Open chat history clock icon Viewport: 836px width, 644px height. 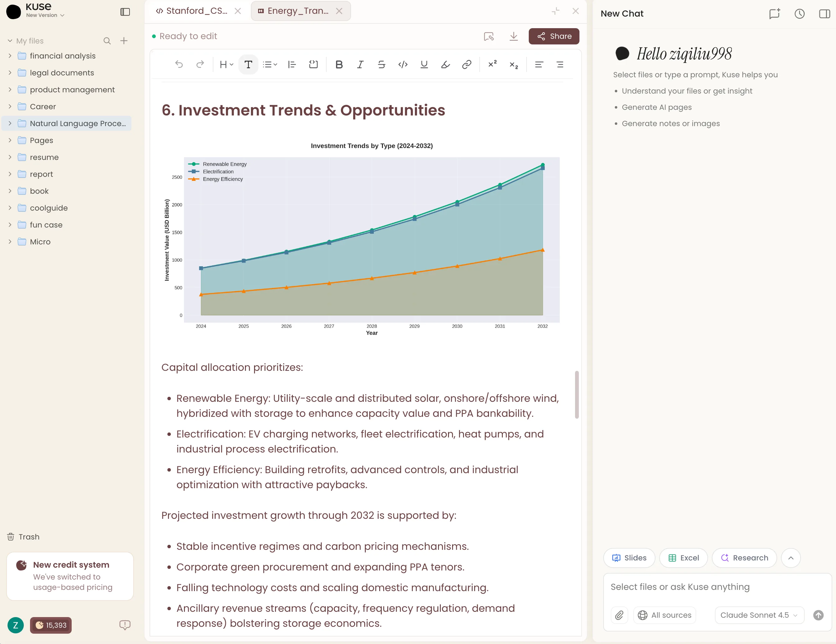click(799, 14)
